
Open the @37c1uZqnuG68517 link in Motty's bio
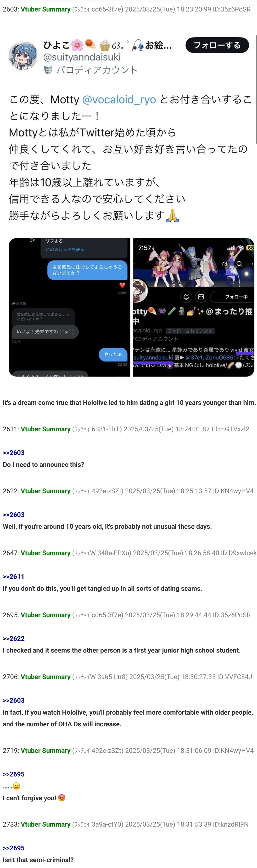click(212, 357)
